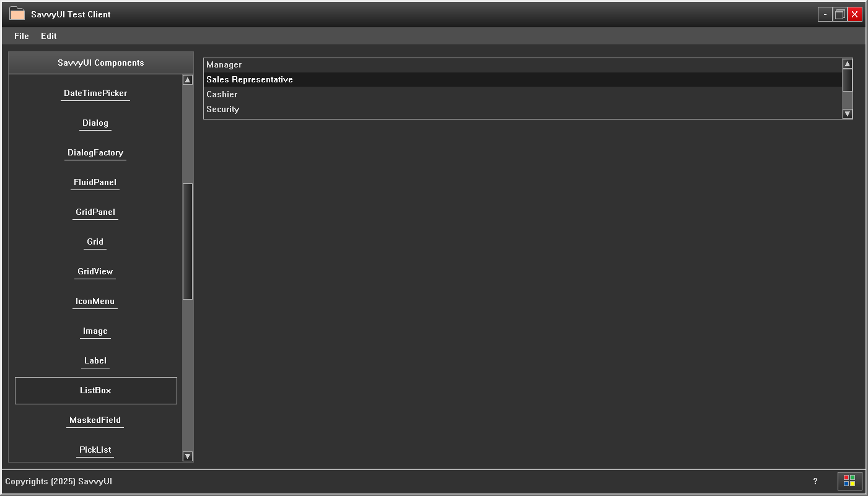
Task: Click the colored grid logo in the status bar
Action: point(849,481)
